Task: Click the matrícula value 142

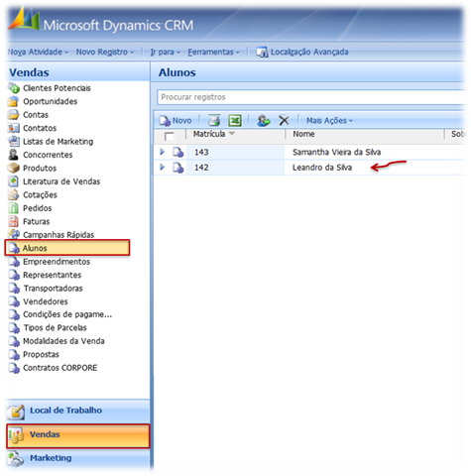Action: point(201,168)
